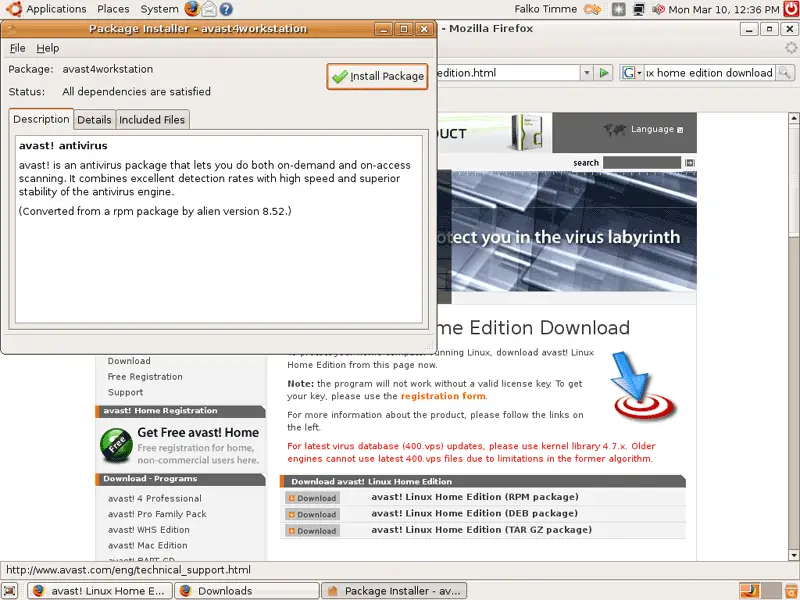Click the 'avast! antivirus' description heading
The height and width of the screenshot is (600, 800).
point(63,146)
